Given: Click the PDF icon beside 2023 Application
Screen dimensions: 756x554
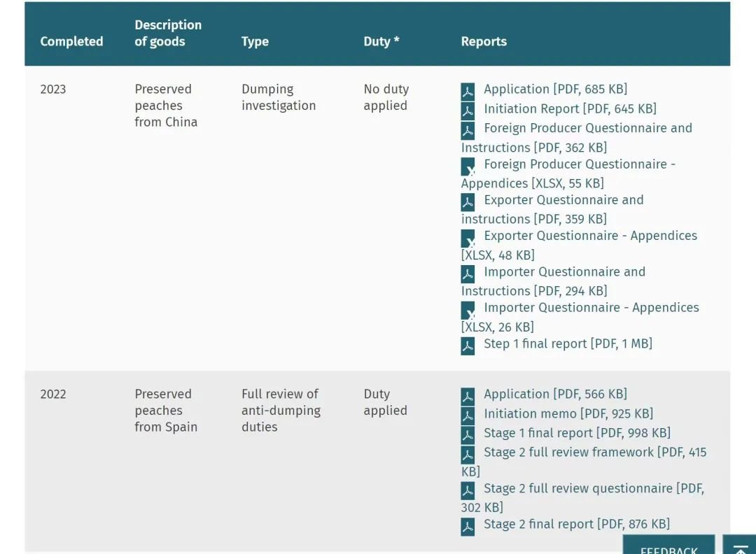Looking at the screenshot, I should 468,91.
